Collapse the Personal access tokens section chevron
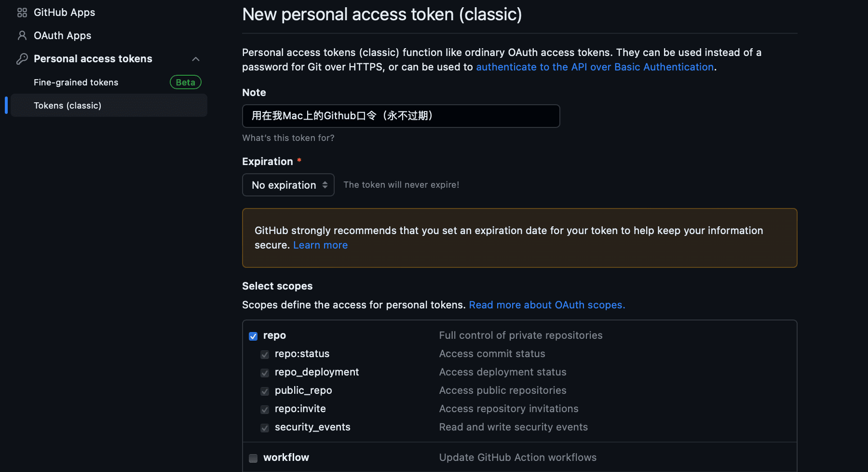This screenshot has width=868, height=472. 196,59
